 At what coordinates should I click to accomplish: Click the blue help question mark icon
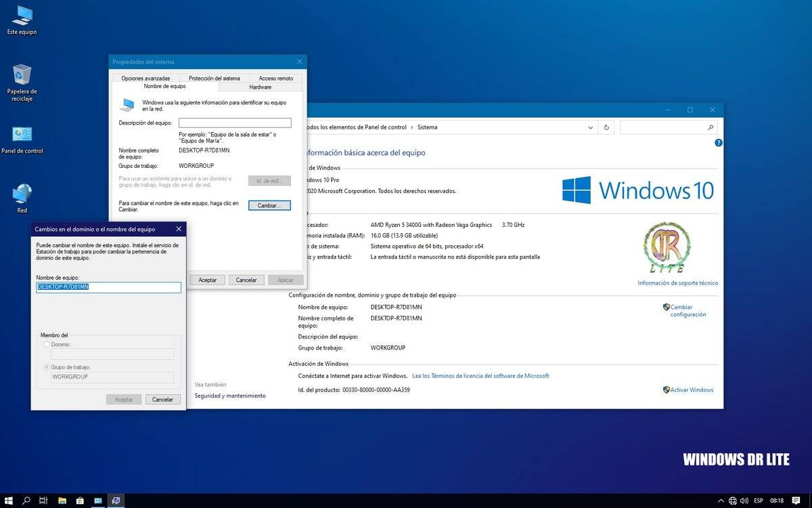[x=719, y=143]
